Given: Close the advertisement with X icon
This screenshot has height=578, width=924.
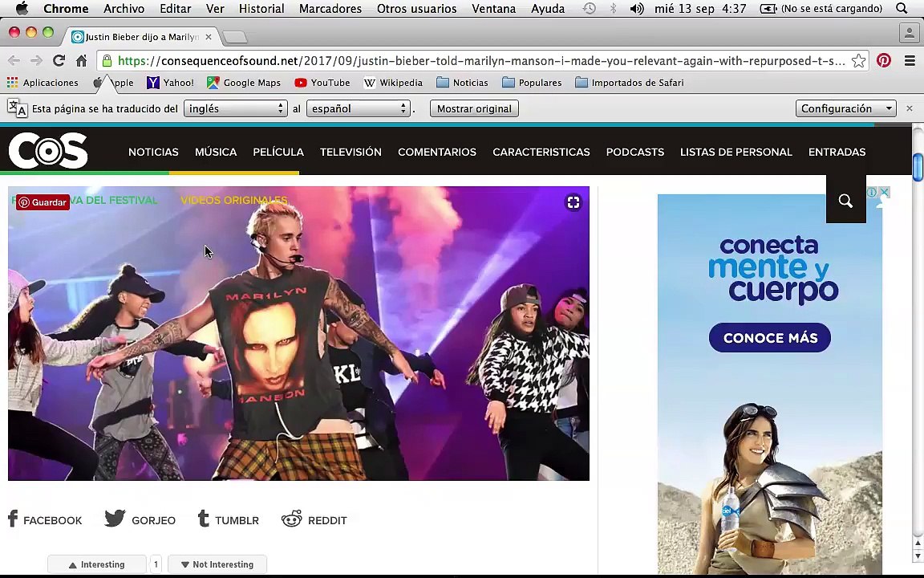Looking at the screenshot, I should [x=884, y=193].
